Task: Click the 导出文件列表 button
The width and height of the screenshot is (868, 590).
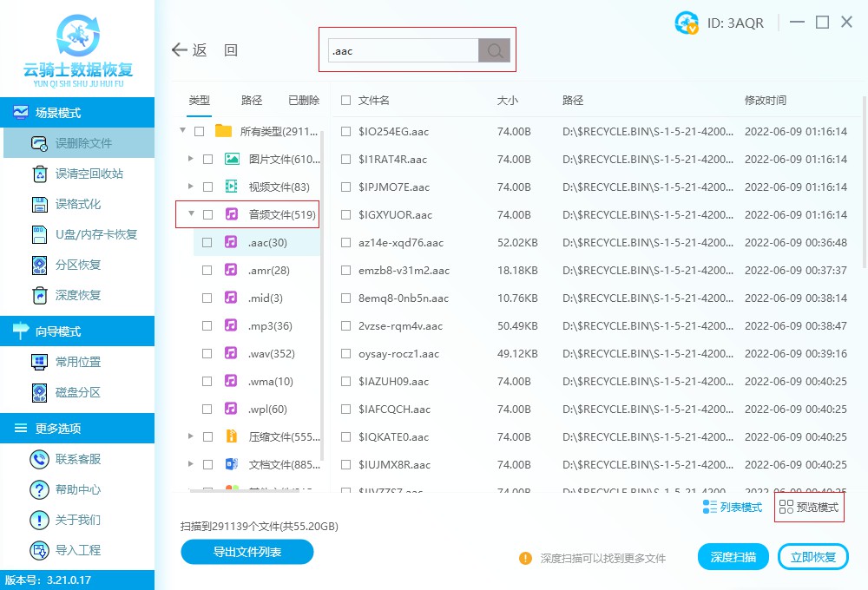Action: 247,552
